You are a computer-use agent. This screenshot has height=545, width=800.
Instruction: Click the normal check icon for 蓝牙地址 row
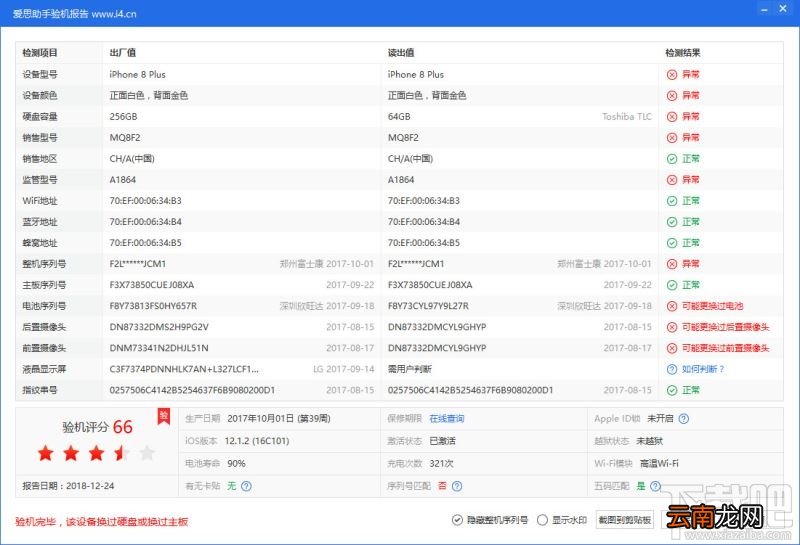[672, 221]
